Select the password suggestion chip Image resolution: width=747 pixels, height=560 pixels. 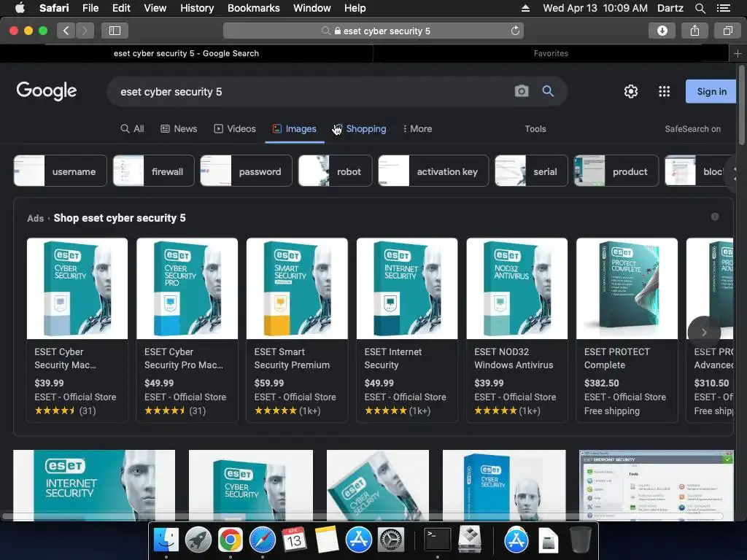click(246, 171)
